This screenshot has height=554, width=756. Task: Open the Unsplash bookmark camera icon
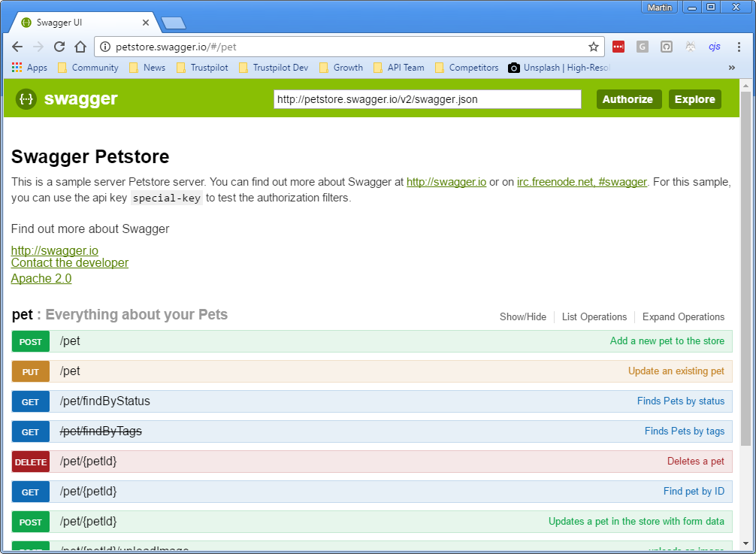[x=514, y=68]
